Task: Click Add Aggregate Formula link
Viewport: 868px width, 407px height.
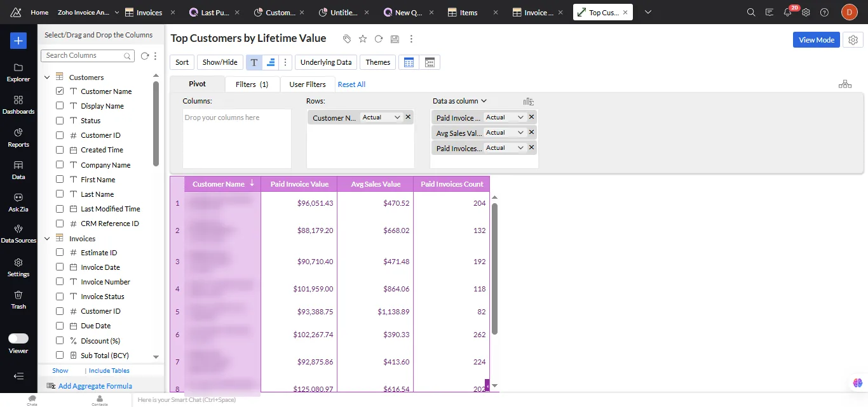Action: tap(95, 386)
